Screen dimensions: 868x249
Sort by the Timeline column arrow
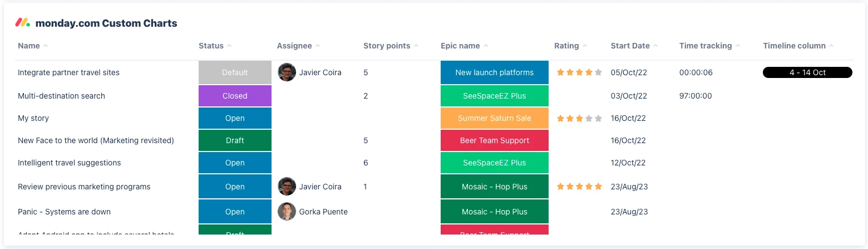point(831,46)
